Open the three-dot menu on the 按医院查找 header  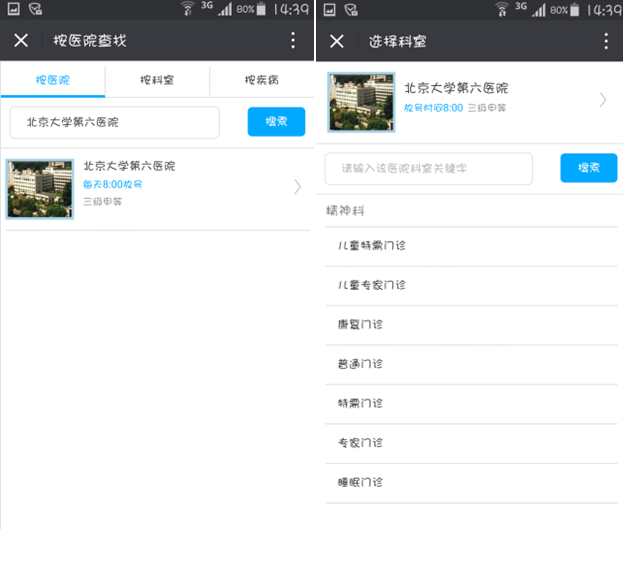pyautogui.click(x=292, y=41)
